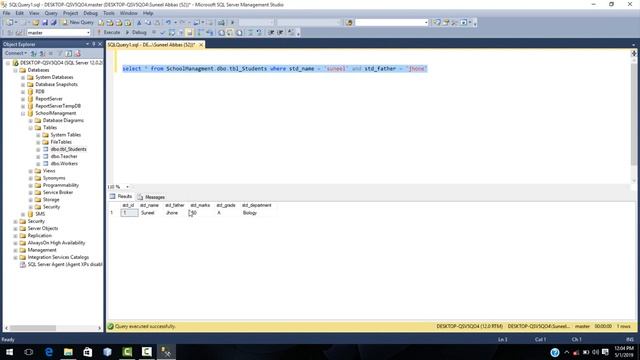This screenshot has width=640, height=360.
Task: Click the Object Explorer horizontal scrollbar
Action: (53, 328)
